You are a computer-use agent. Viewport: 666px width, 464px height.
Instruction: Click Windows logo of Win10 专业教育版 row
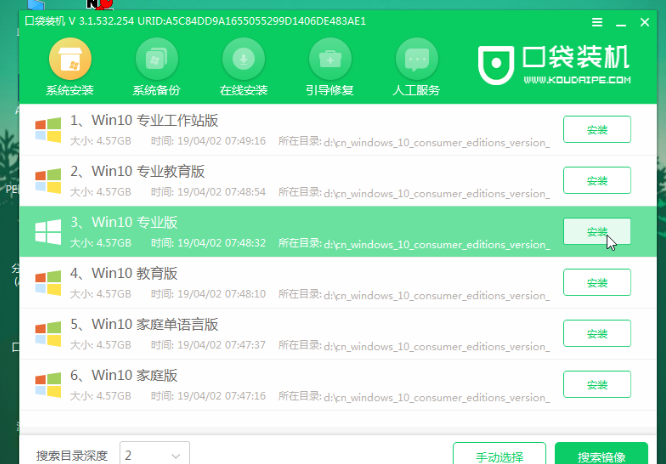pos(48,181)
